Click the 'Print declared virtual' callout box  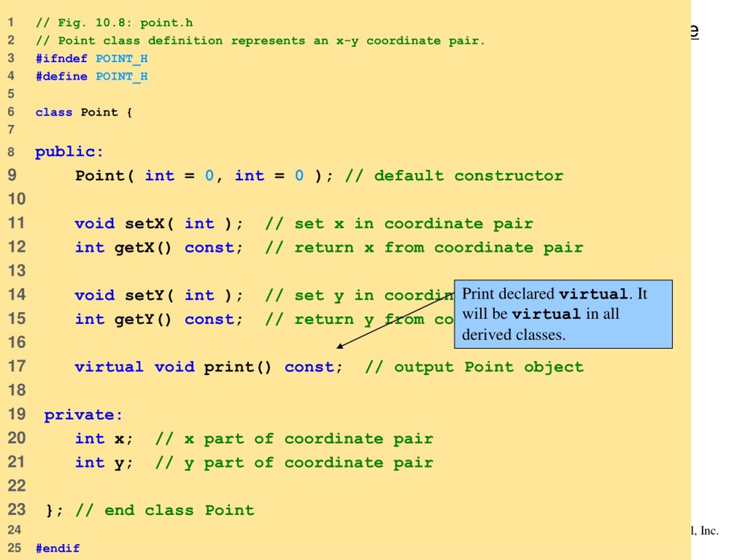click(563, 314)
